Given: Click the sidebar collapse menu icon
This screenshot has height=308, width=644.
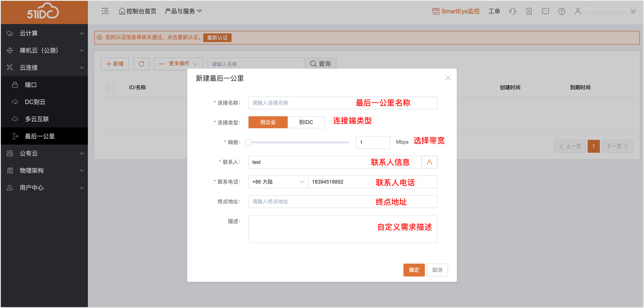Looking at the screenshot, I should 105,11.
